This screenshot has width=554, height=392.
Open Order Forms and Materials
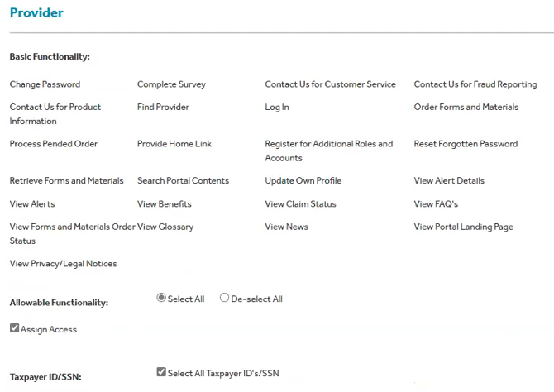466,107
